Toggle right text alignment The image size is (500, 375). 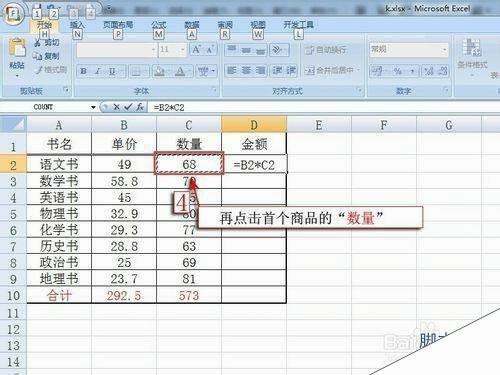[x=260, y=71]
